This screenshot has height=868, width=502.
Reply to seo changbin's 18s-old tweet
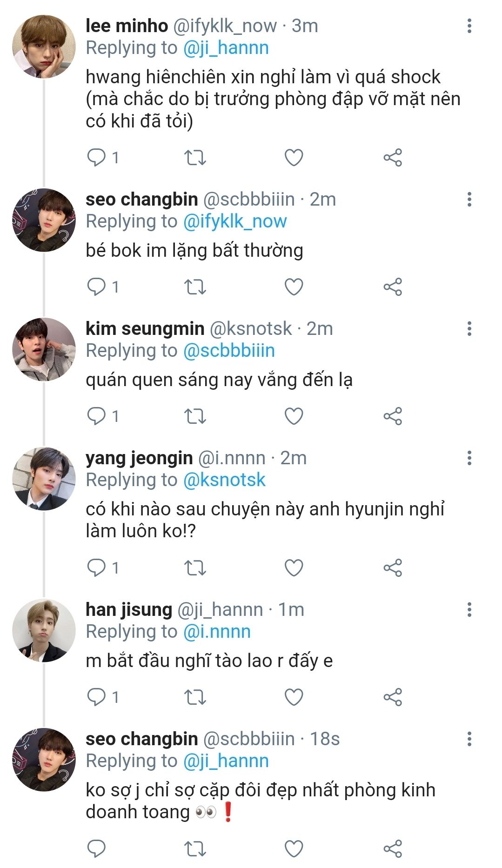pos(96,849)
